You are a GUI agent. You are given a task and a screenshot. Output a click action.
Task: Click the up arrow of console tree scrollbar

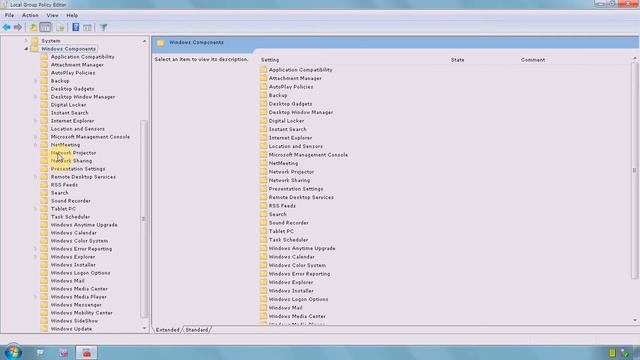(144, 41)
